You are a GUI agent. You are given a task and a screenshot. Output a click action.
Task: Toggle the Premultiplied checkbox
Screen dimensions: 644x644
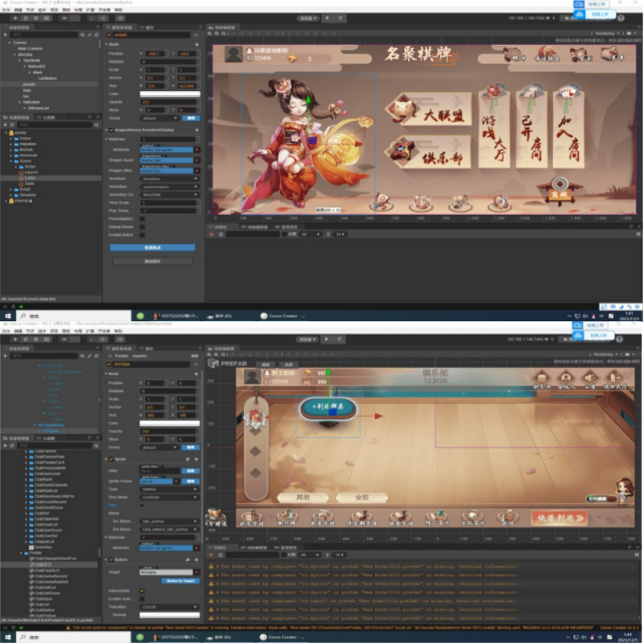click(142, 218)
